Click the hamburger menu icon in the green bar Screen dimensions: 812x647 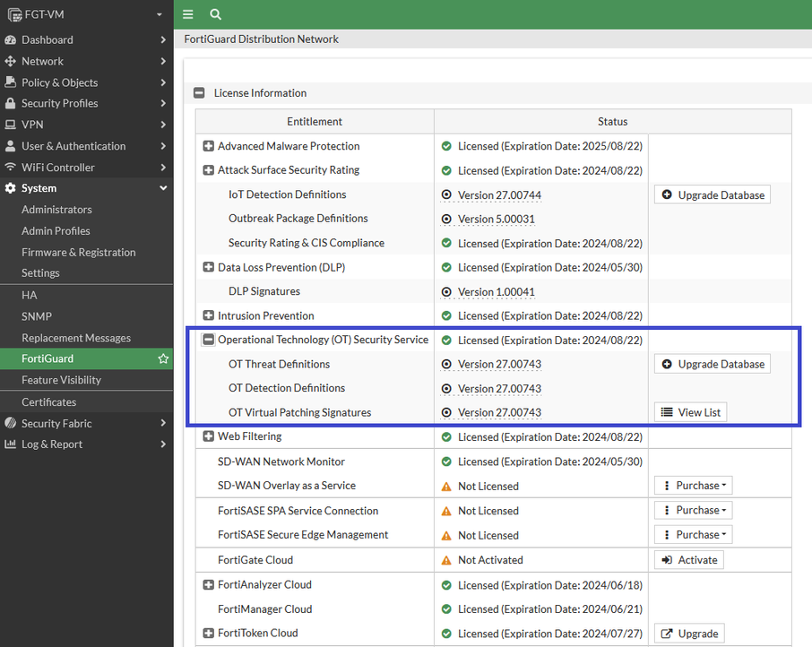tap(187, 14)
